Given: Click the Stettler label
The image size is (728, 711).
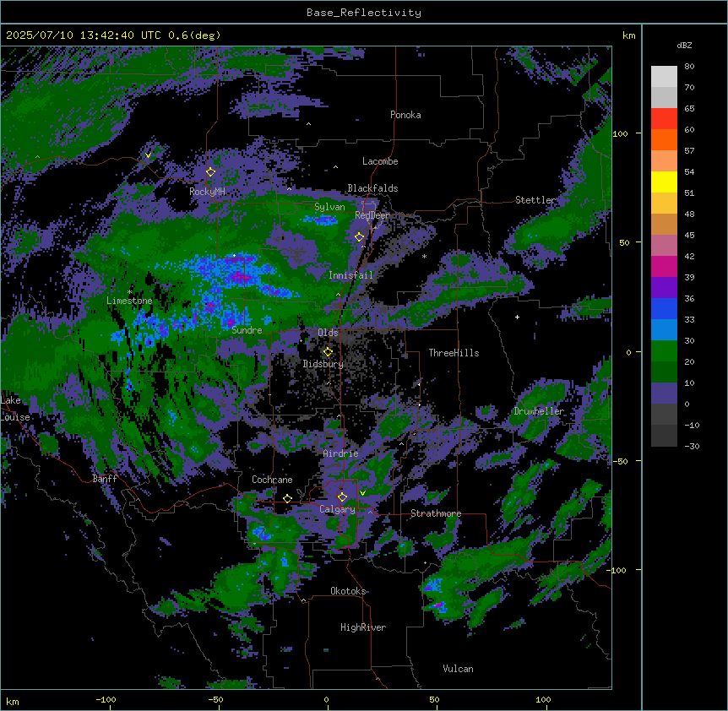Looking at the screenshot, I should coord(535,200).
